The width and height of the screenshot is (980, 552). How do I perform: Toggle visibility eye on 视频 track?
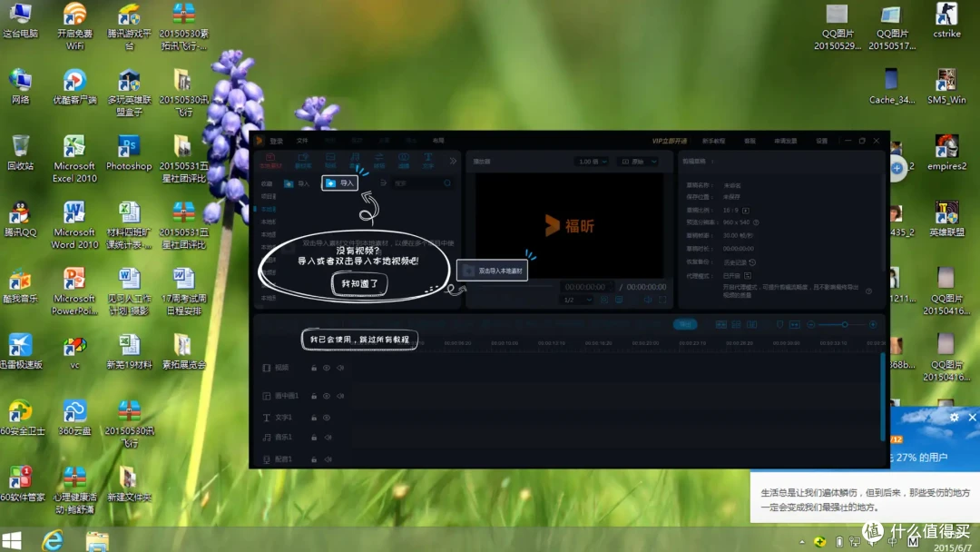click(x=327, y=368)
